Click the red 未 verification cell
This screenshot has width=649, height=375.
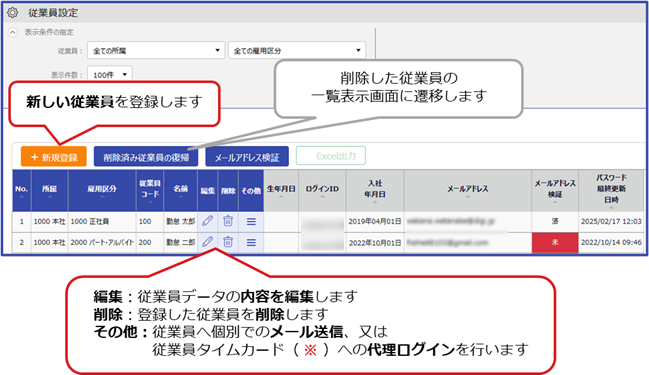(555, 243)
